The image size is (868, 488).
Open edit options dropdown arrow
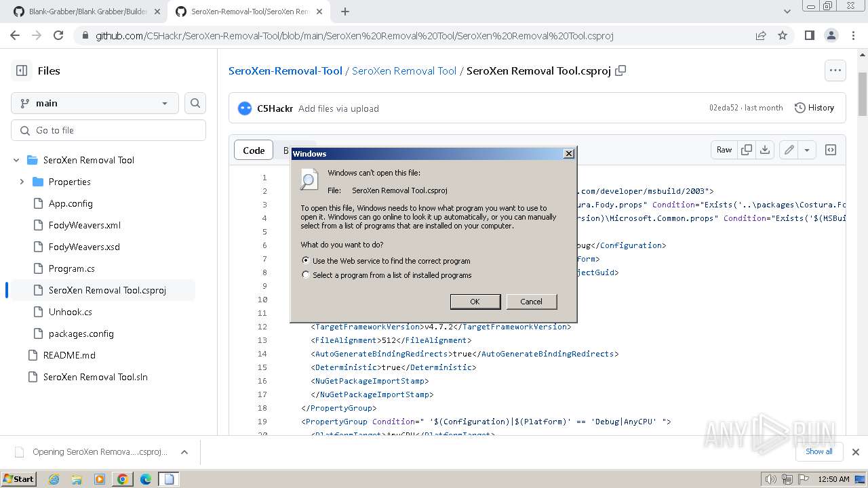806,150
